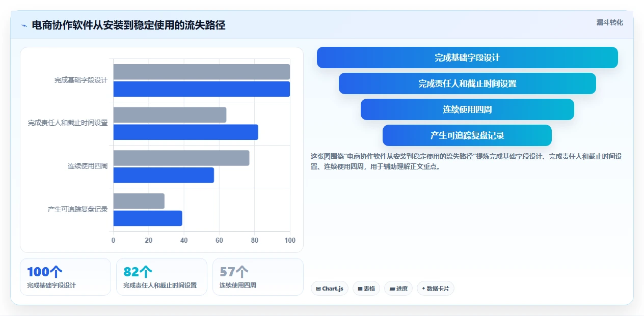
Task: Click the 产生可追踪复盘记录 chart axis label
Action: tap(77, 209)
